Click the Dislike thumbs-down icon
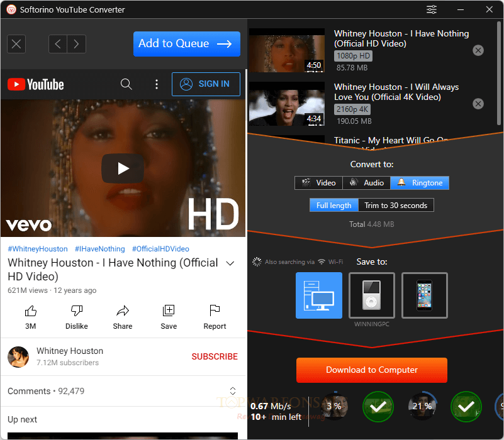This screenshot has height=440, width=504. (x=77, y=311)
